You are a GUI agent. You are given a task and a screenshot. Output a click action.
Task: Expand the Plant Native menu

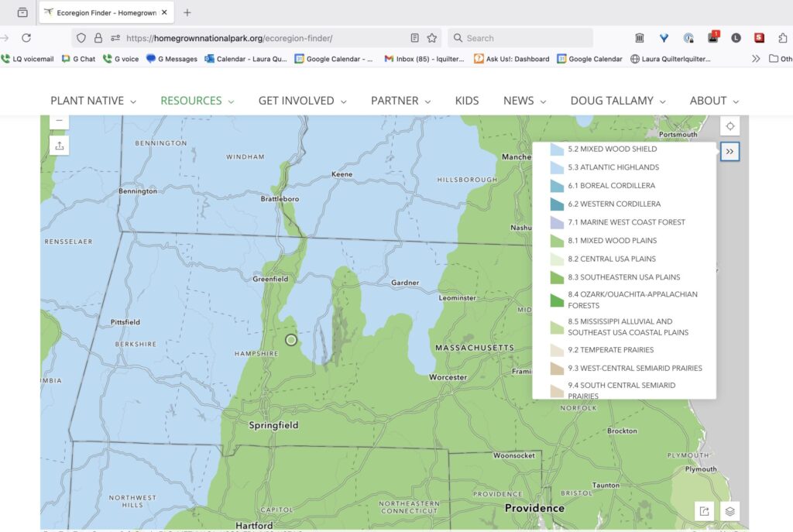coord(93,101)
